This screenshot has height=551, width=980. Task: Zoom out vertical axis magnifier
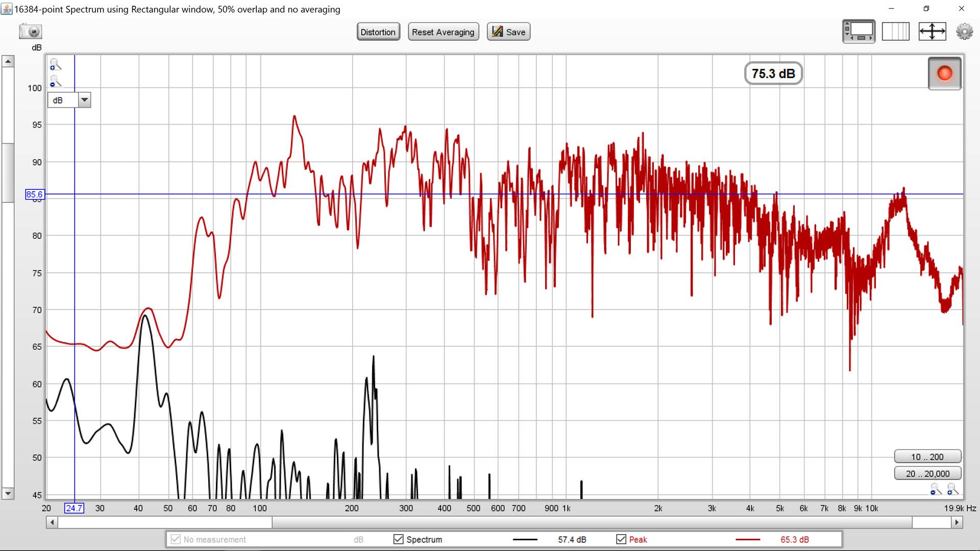pyautogui.click(x=55, y=82)
